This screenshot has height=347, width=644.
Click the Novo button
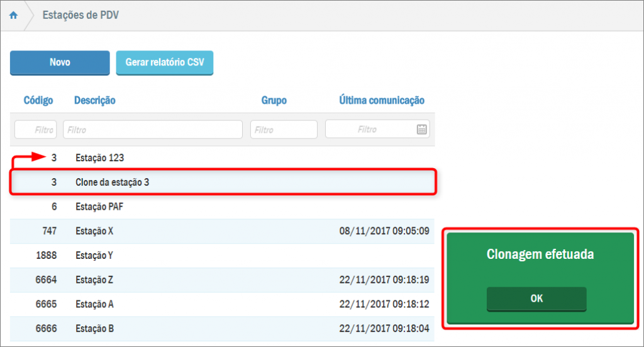click(60, 63)
